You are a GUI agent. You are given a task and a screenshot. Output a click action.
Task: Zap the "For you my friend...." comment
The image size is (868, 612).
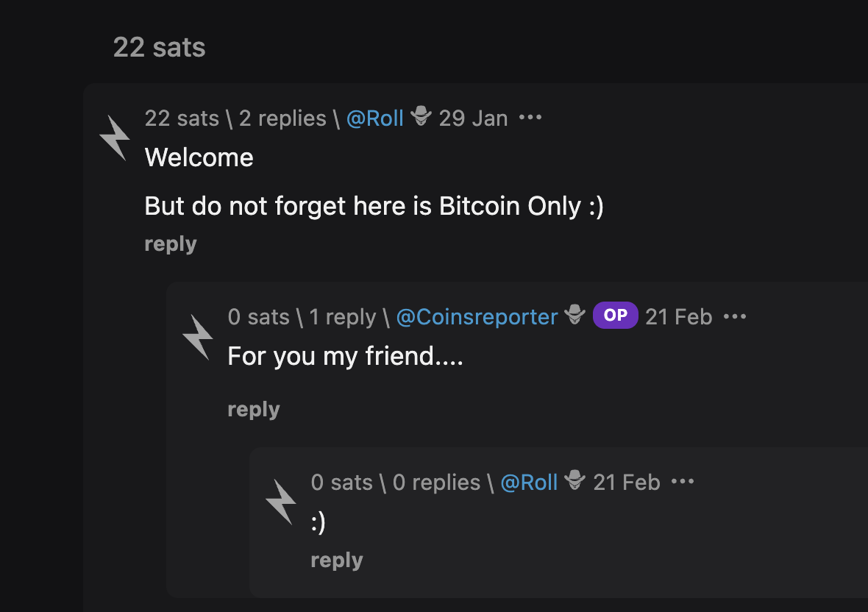(198, 336)
